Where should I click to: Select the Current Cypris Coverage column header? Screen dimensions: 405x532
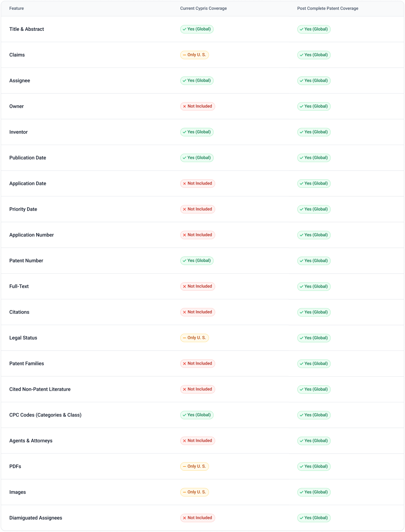click(203, 9)
